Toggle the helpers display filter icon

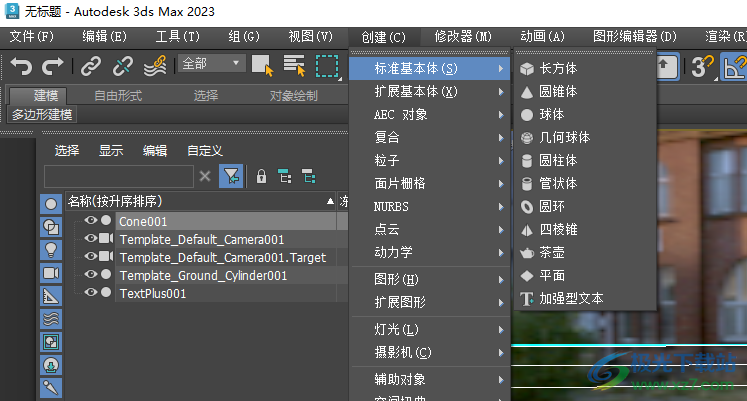click(50, 296)
